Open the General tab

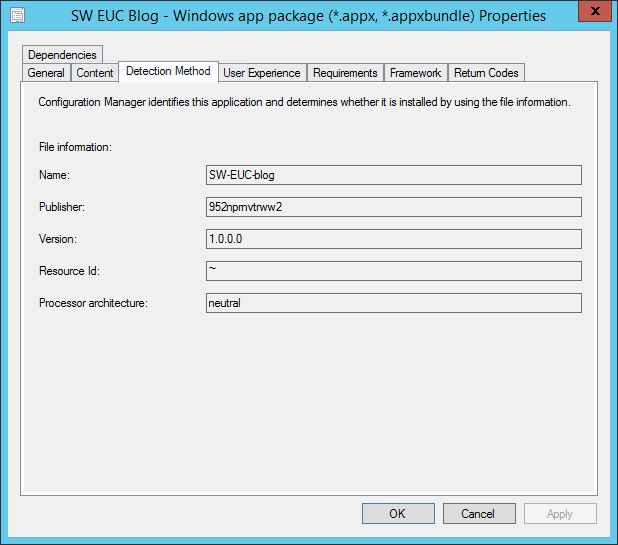46,73
